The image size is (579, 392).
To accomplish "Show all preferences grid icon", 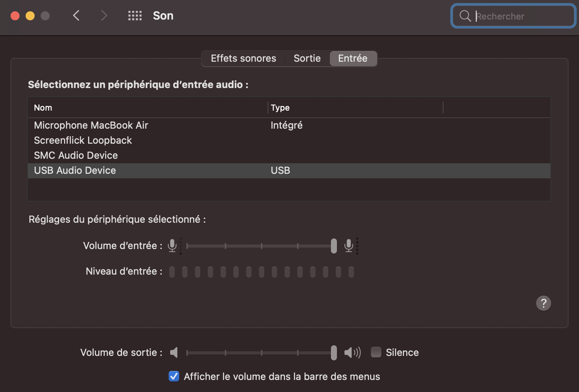I will point(135,15).
